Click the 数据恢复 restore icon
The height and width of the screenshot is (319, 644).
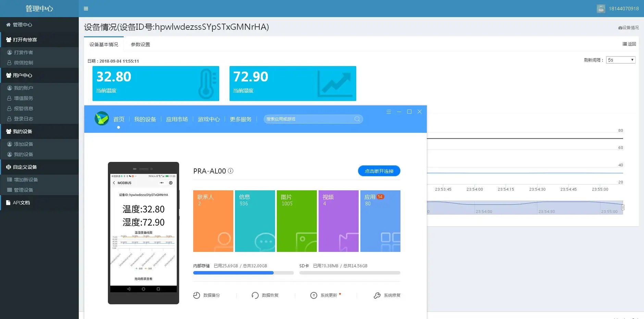[255, 295]
